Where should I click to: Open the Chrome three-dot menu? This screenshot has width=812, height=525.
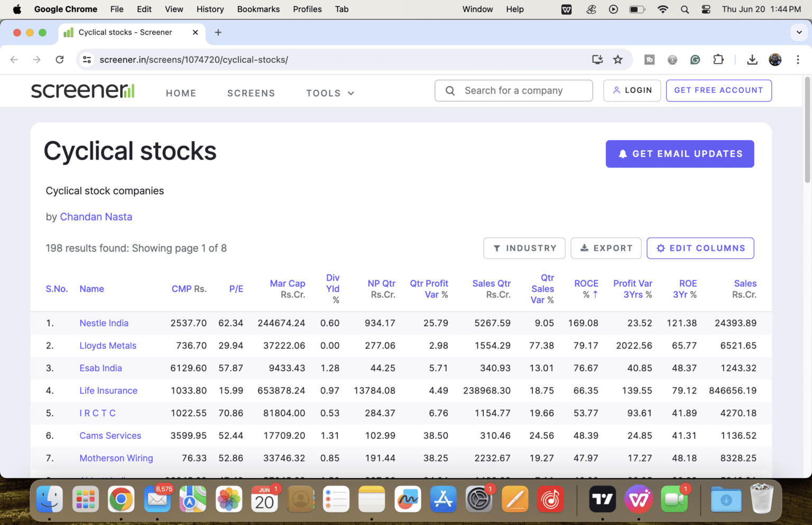coord(798,60)
